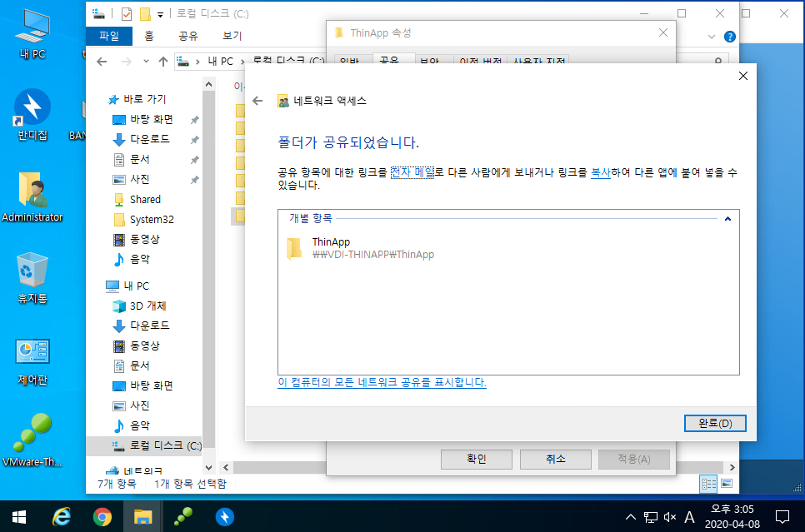Select the ThinApp shared folder item
The width and height of the screenshot is (805, 532).
click(360, 248)
